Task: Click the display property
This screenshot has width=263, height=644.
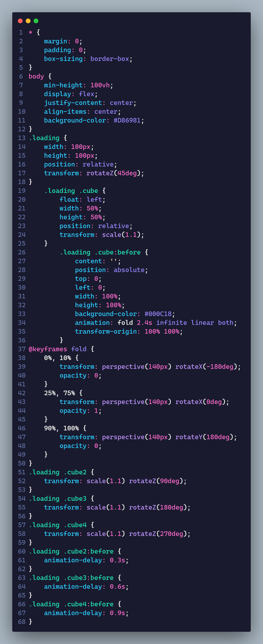Action: 58,94
